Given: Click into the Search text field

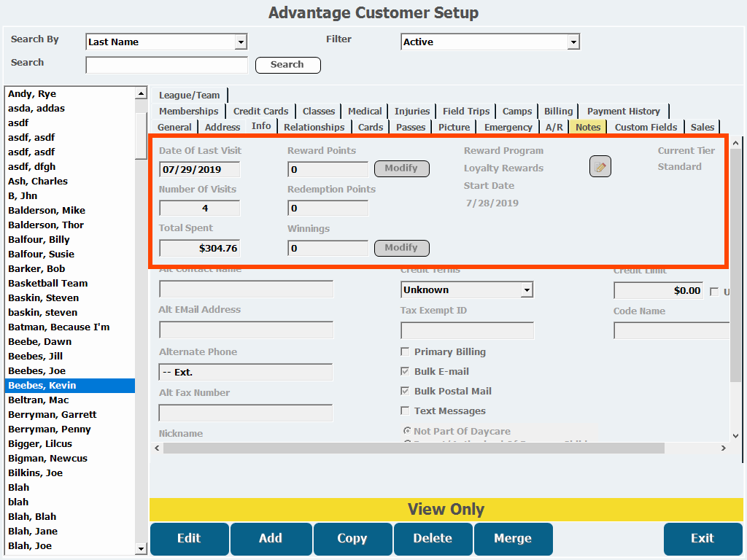Looking at the screenshot, I should point(166,66).
